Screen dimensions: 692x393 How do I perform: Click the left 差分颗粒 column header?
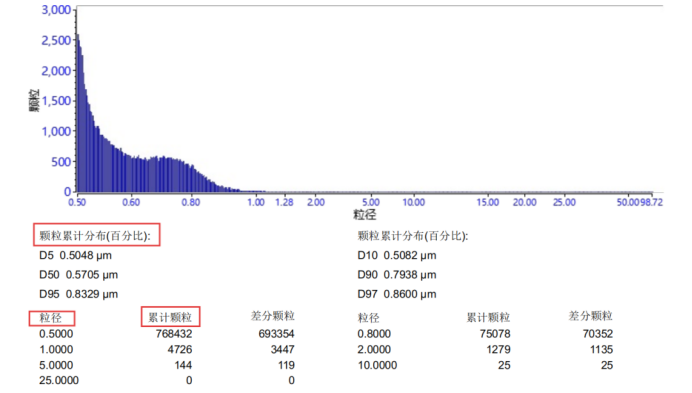point(272,316)
